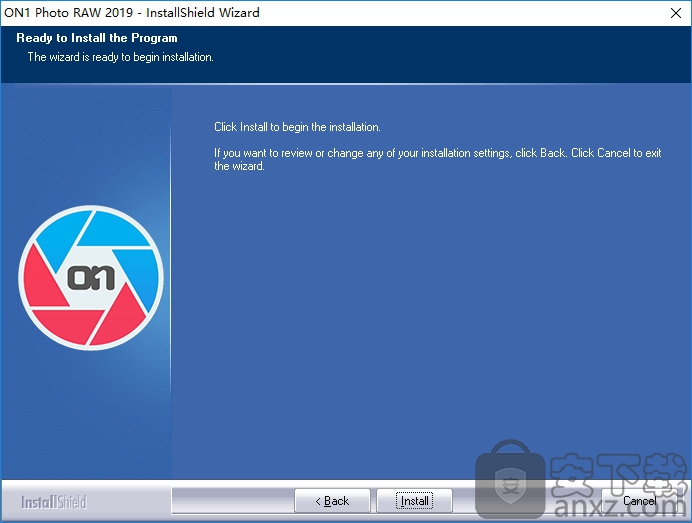The width and height of the screenshot is (692, 523).
Task: Click 'The wizard is ready to begin installation.' text
Action: tap(120, 57)
